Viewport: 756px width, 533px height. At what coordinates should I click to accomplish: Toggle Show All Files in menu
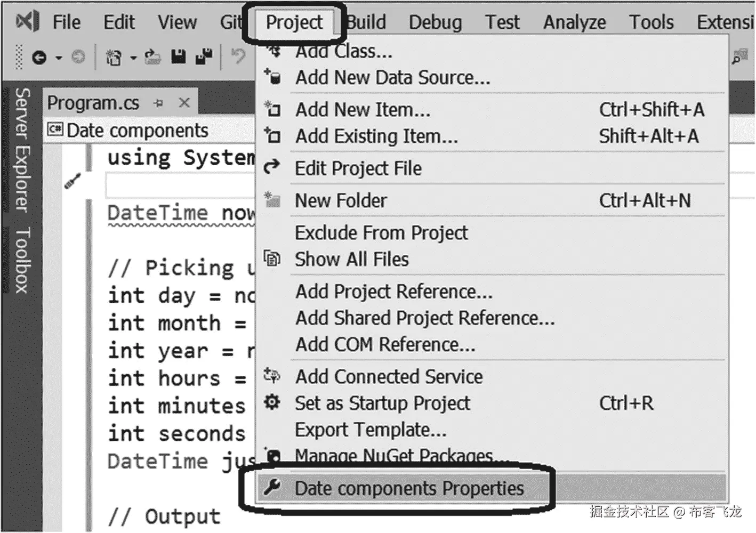point(352,260)
